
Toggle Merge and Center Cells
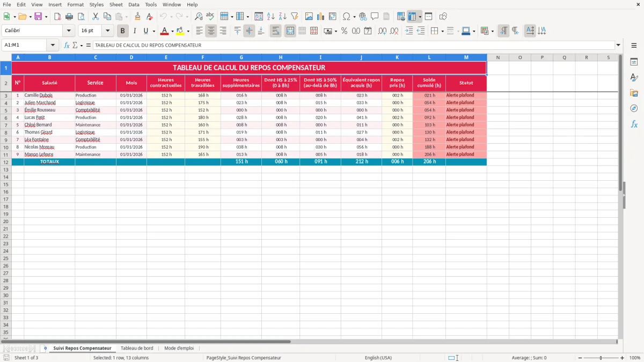point(290,31)
